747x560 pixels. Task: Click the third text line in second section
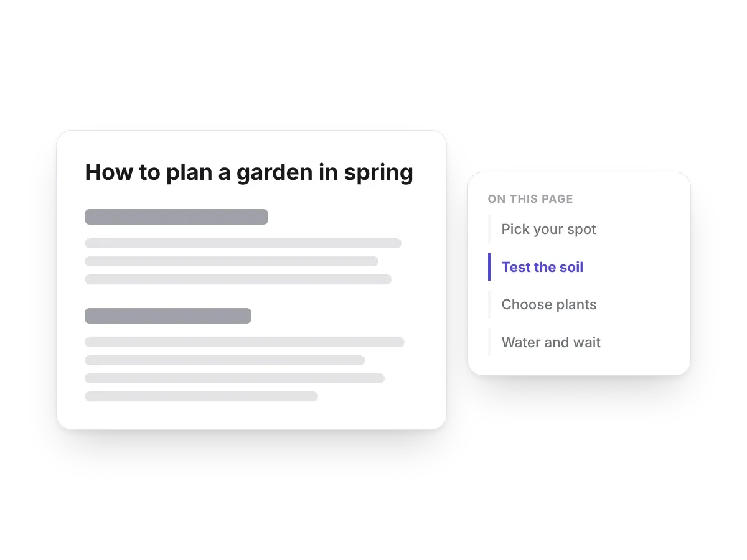pos(235,378)
